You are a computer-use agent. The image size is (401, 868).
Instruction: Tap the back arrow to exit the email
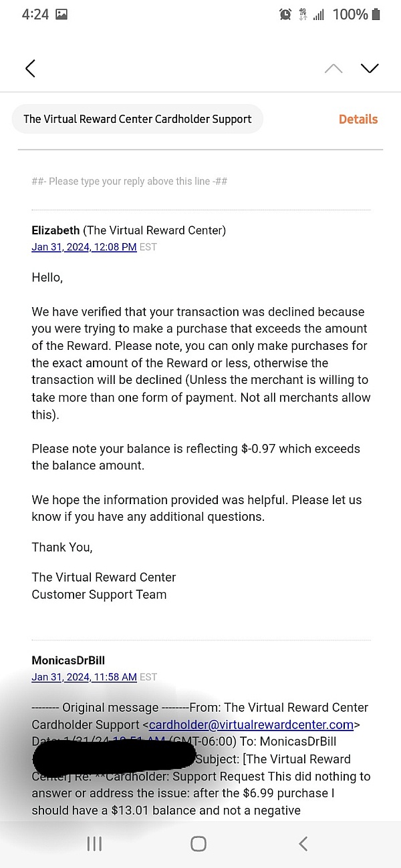coord(29,68)
